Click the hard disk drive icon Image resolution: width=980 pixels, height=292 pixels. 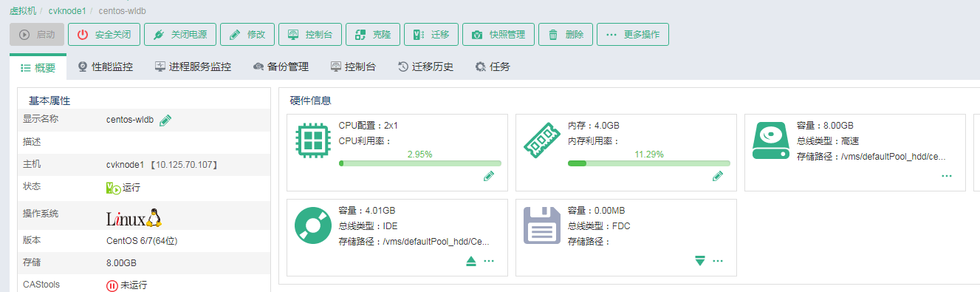771,140
